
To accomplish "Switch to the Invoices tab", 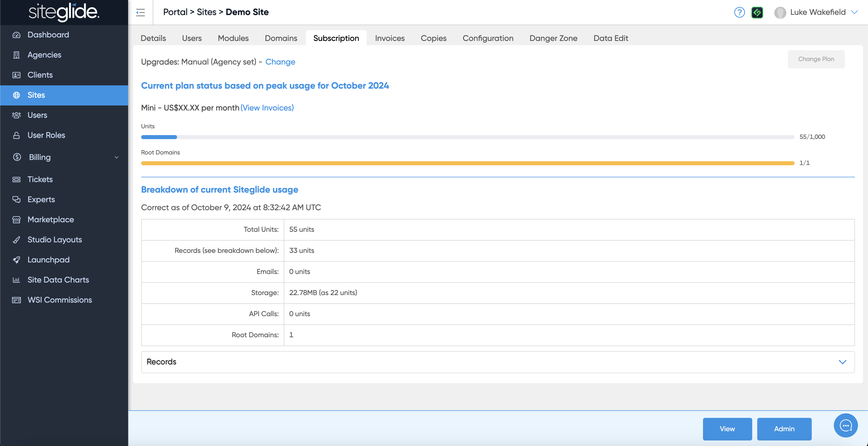I will click(x=390, y=38).
